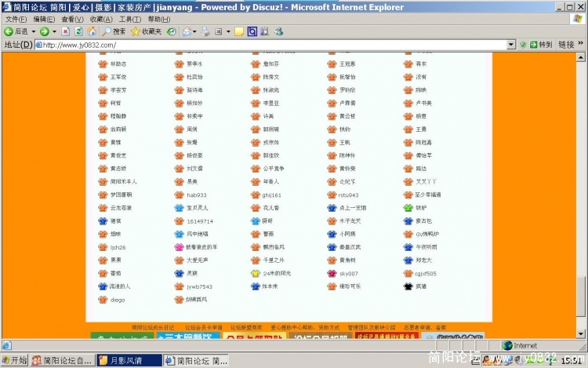Click the blue shirt icon beside 秦皇汉武
The height and width of the screenshot is (368, 588).
tap(332, 247)
